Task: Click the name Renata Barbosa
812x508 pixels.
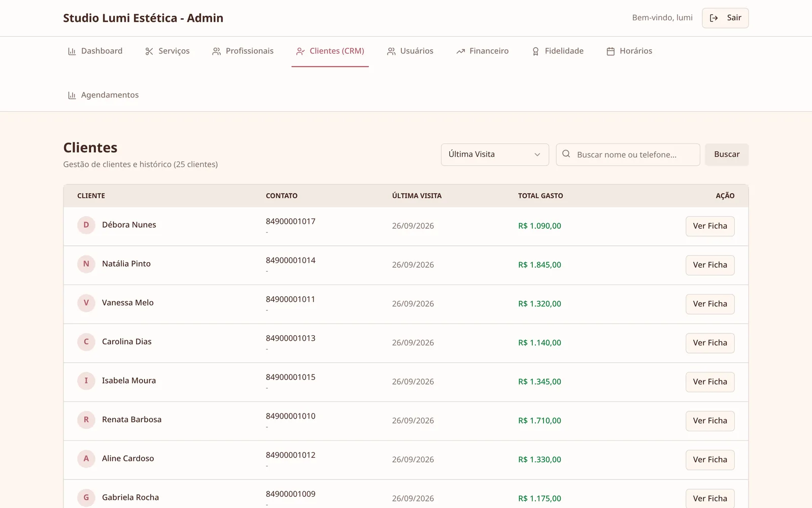Action: [132, 420]
